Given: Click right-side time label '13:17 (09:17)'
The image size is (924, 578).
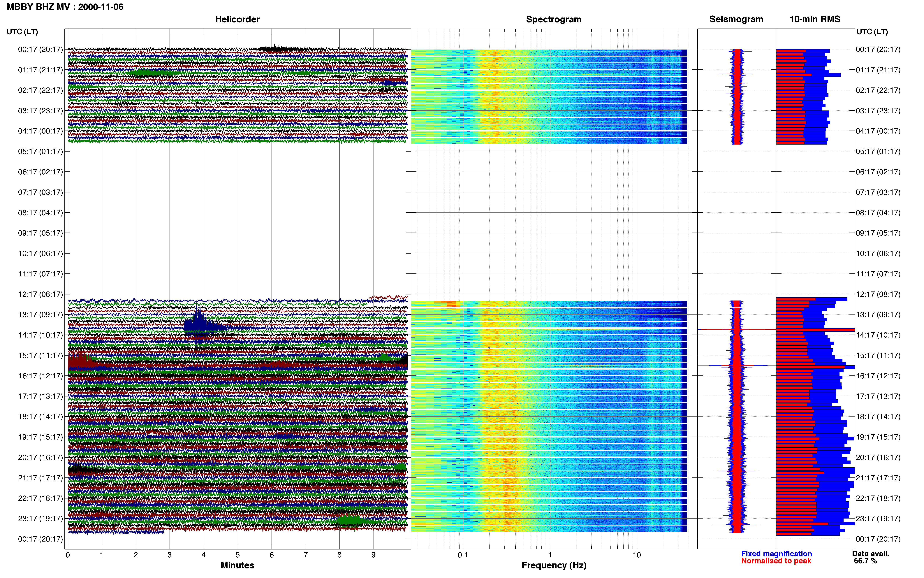Looking at the screenshot, I should (x=878, y=315).
